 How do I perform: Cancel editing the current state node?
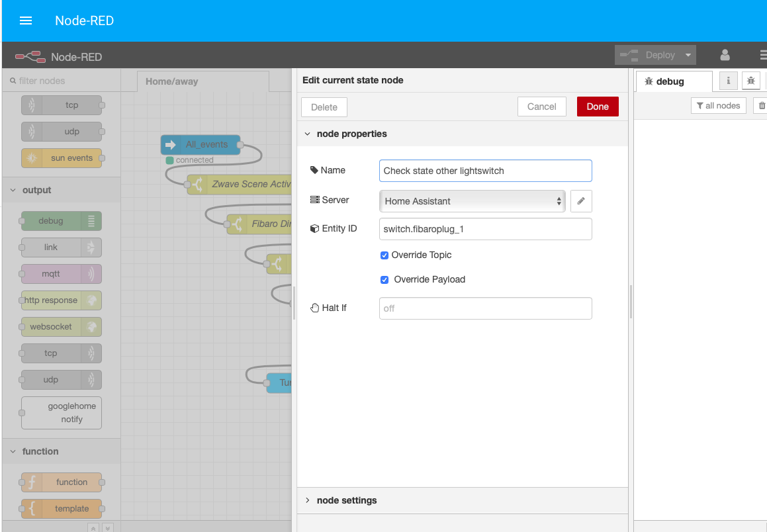541,106
